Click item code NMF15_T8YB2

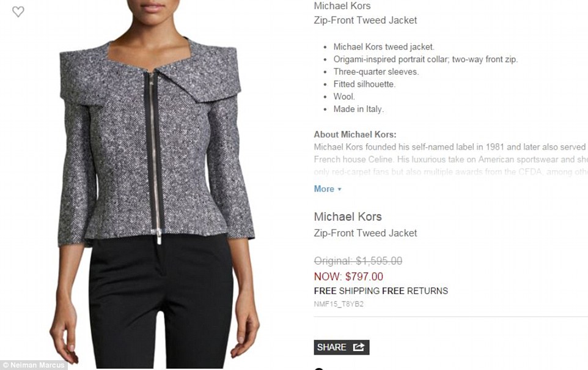[x=339, y=304]
